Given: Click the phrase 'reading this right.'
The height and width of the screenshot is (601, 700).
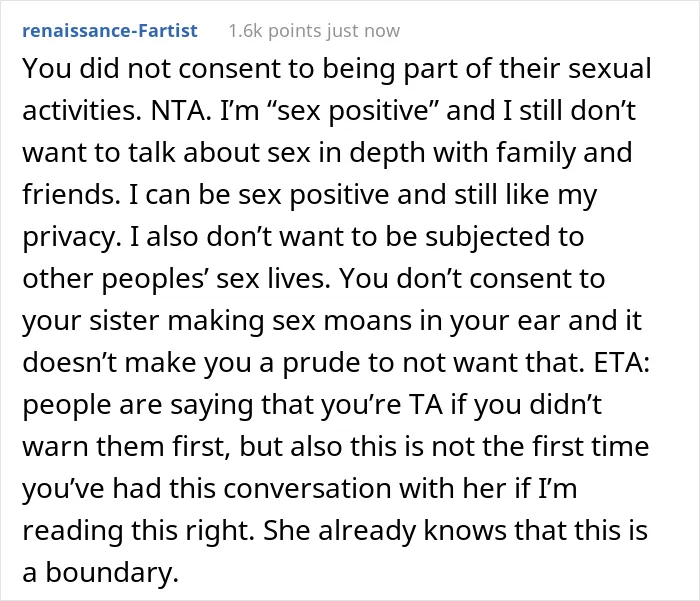Looking at the screenshot, I should tap(138, 531).
